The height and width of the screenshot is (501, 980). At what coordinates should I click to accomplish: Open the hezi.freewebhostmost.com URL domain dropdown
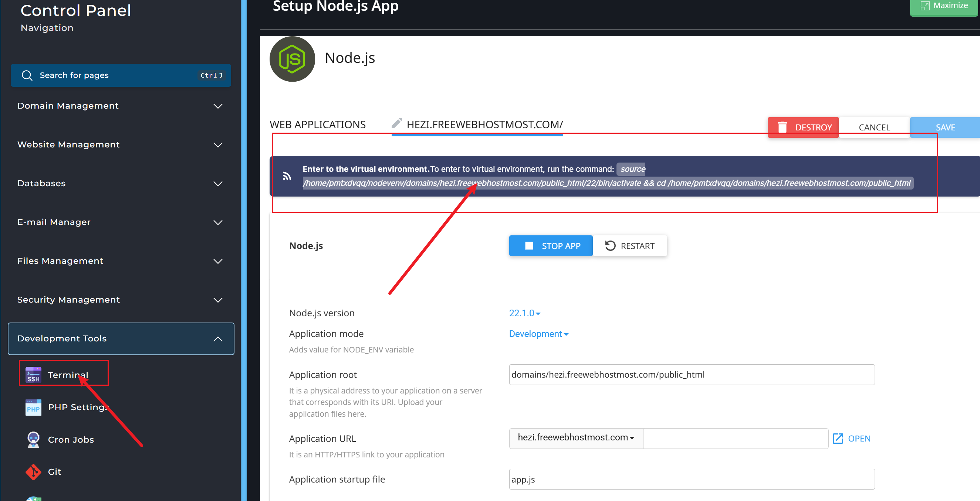coord(575,437)
